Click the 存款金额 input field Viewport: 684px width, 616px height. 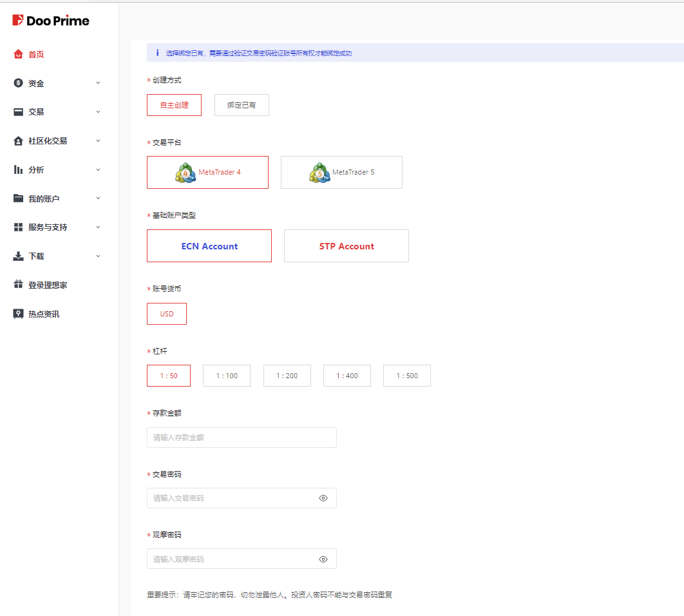click(x=242, y=438)
